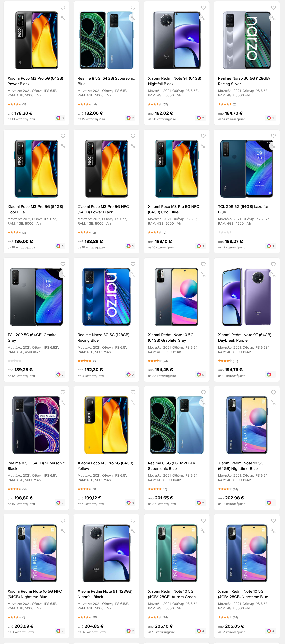Image resolution: width=285 pixels, height=644 pixels.
Task: View Realme 8 5G Supersonic Black phone image
Action: pos(36,425)
